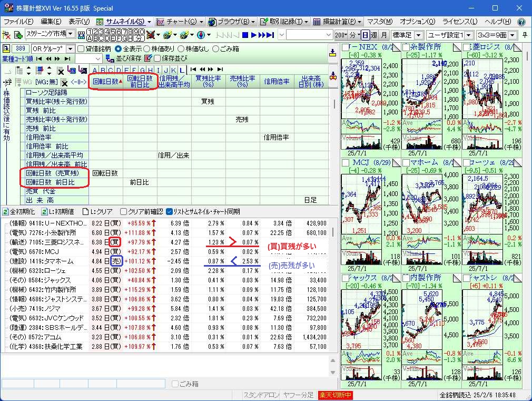Enable the クリア前確認 checkbox
This screenshot has width=532, height=401.
(123, 211)
